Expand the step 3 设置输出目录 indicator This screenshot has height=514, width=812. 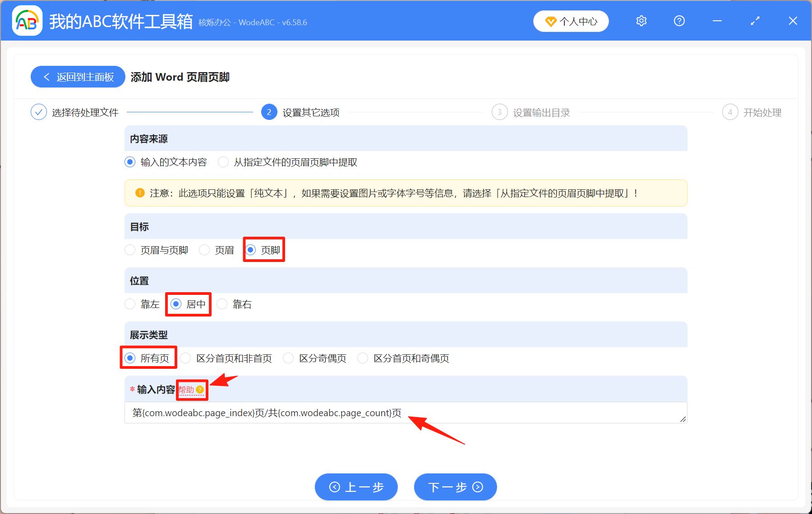pos(499,112)
